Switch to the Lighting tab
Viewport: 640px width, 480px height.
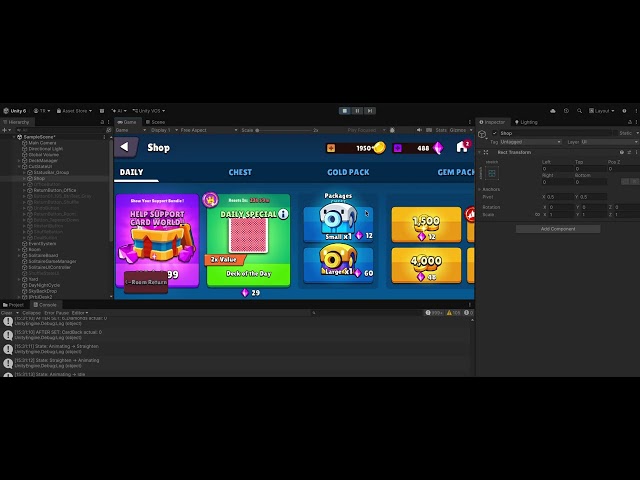526,122
